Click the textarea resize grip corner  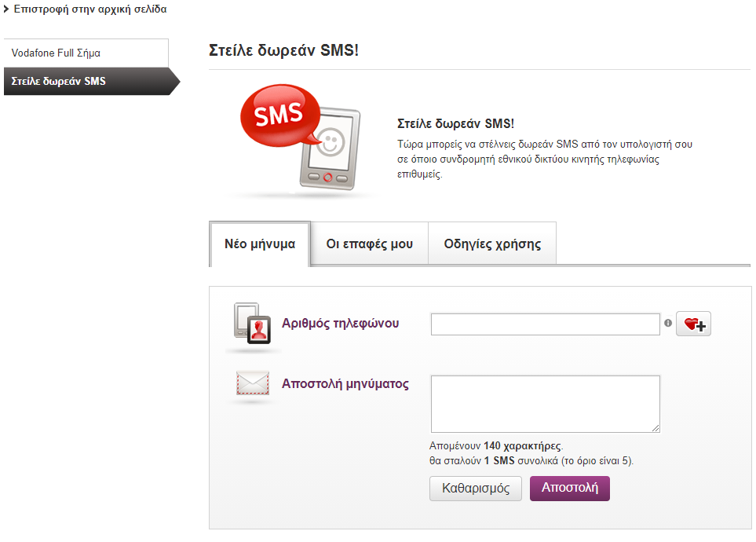656,428
